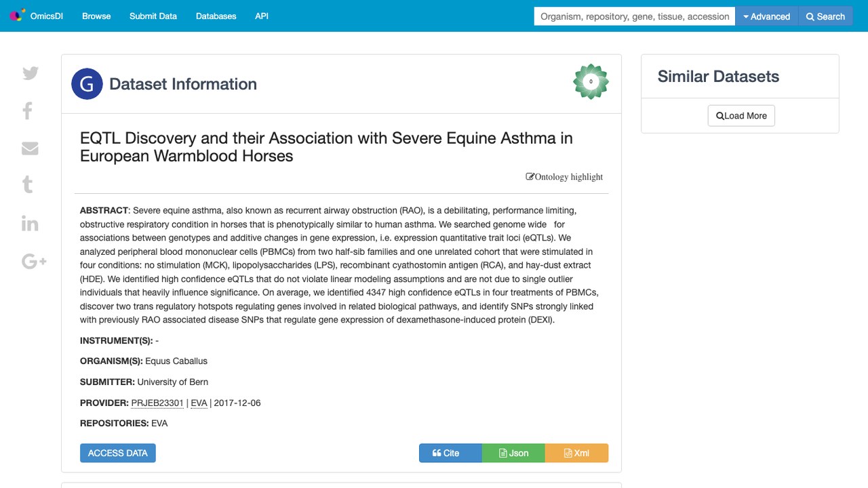Share dataset on Twitter
868x488 pixels.
pyautogui.click(x=31, y=73)
